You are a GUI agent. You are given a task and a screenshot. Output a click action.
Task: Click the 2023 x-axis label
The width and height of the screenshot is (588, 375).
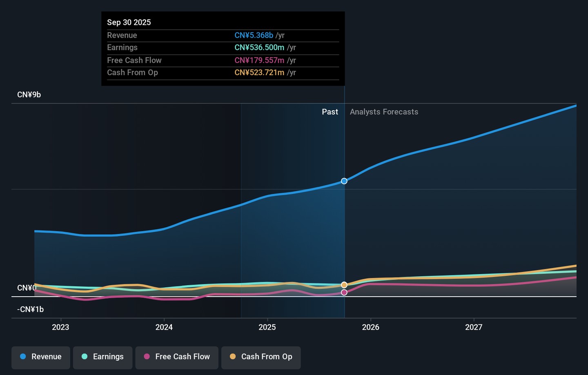click(x=60, y=327)
